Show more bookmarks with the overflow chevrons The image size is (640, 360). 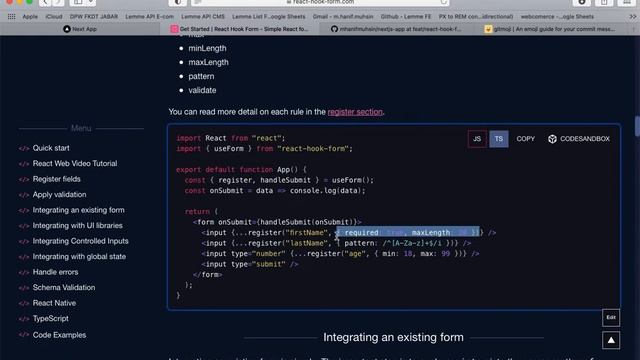[632, 17]
